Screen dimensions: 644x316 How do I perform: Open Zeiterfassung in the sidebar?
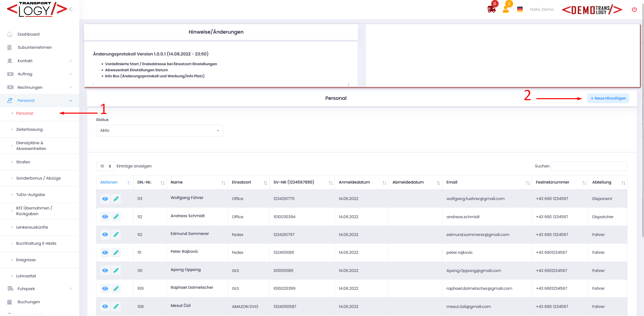(29, 129)
